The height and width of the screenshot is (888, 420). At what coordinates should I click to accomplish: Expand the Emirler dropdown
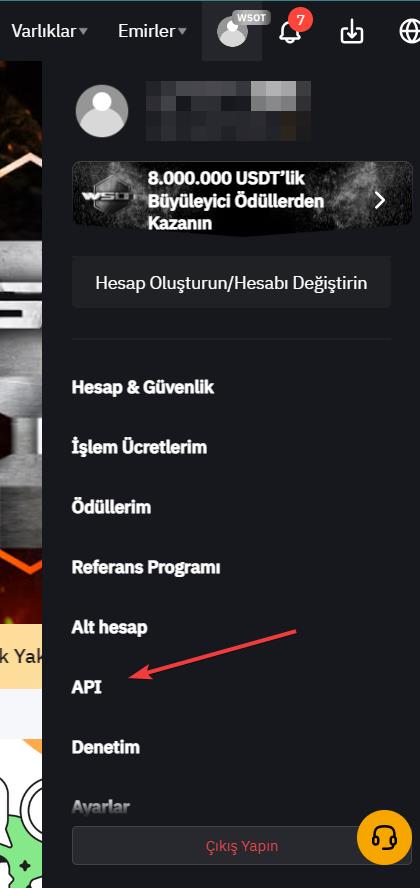tap(152, 31)
